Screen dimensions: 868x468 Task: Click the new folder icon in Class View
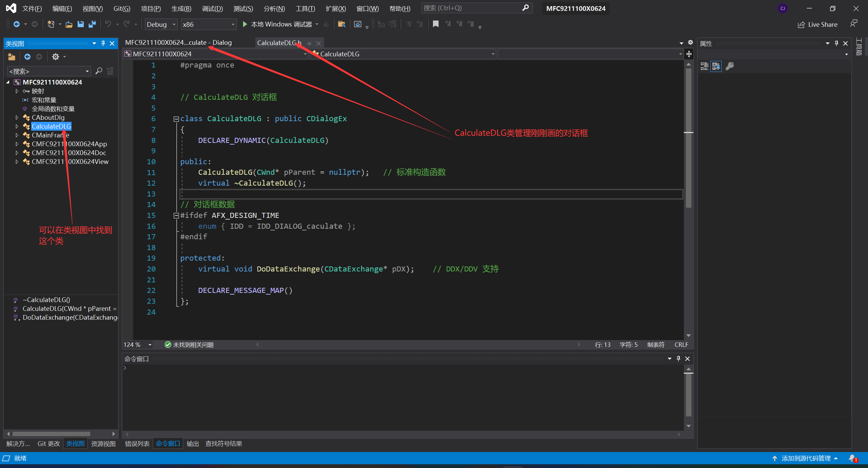tap(12, 57)
